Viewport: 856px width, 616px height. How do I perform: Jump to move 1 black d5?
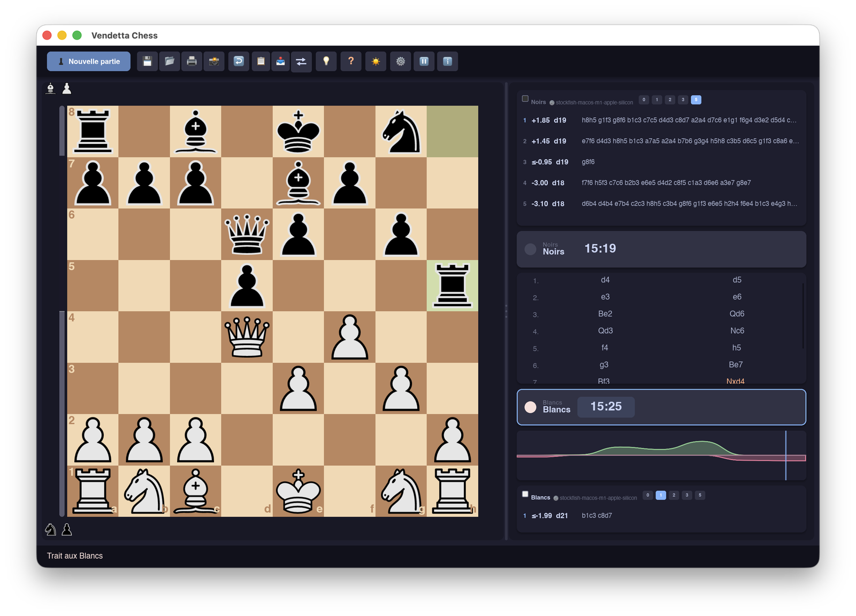point(737,280)
